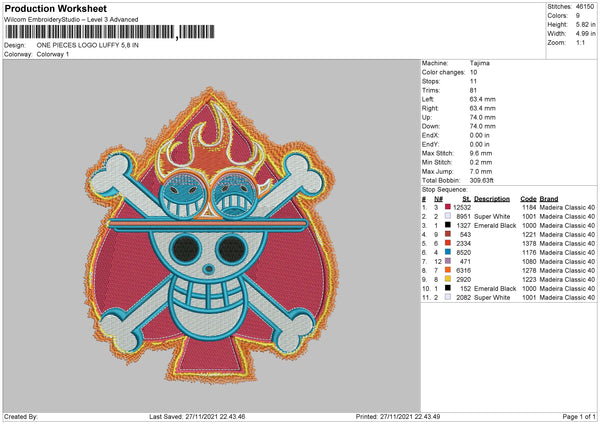Screen dimensions: 600x424
Task: Click thread code 1221
Action: [x=529, y=235]
